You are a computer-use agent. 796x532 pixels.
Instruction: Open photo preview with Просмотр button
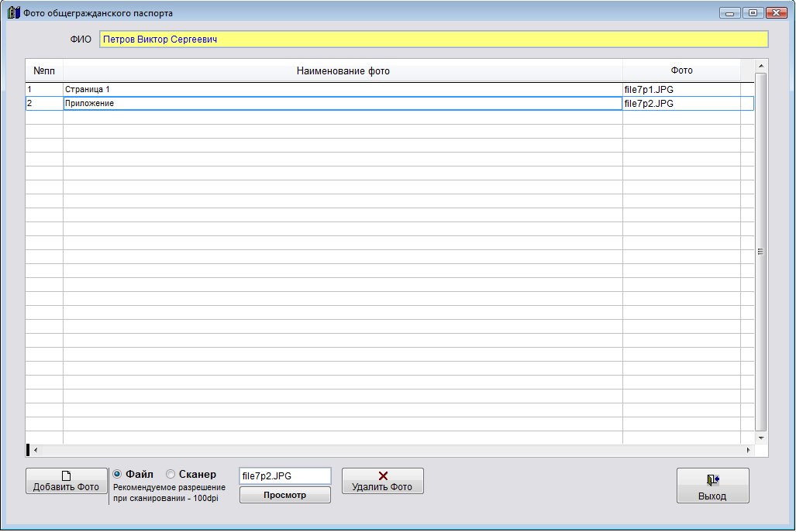(x=284, y=495)
